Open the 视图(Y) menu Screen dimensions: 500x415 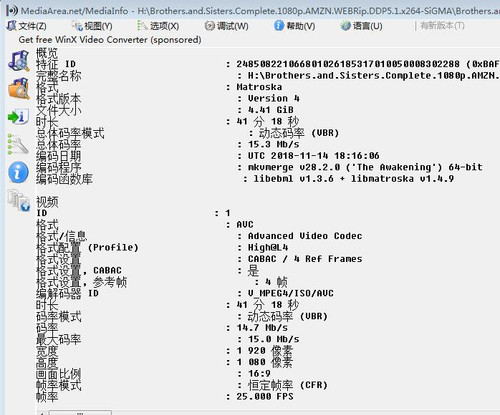[x=92, y=26]
